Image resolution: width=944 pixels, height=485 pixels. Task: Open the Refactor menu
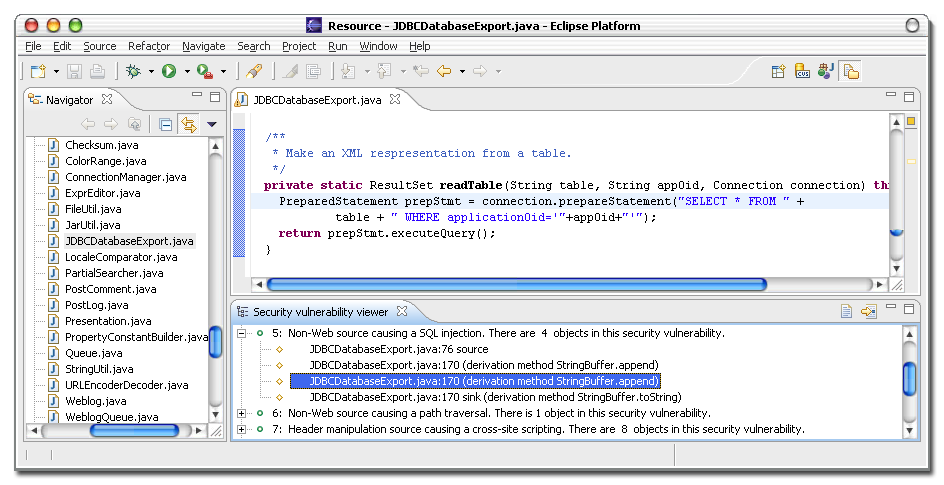tap(149, 46)
